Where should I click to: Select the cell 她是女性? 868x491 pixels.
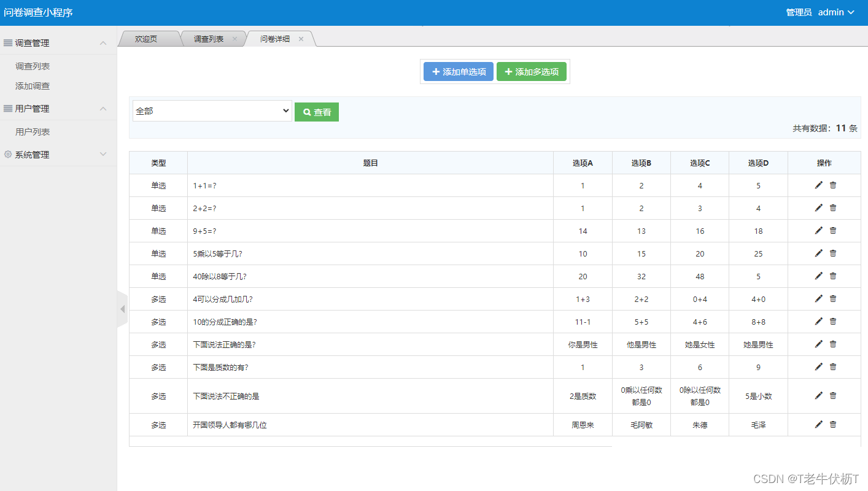click(700, 344)
